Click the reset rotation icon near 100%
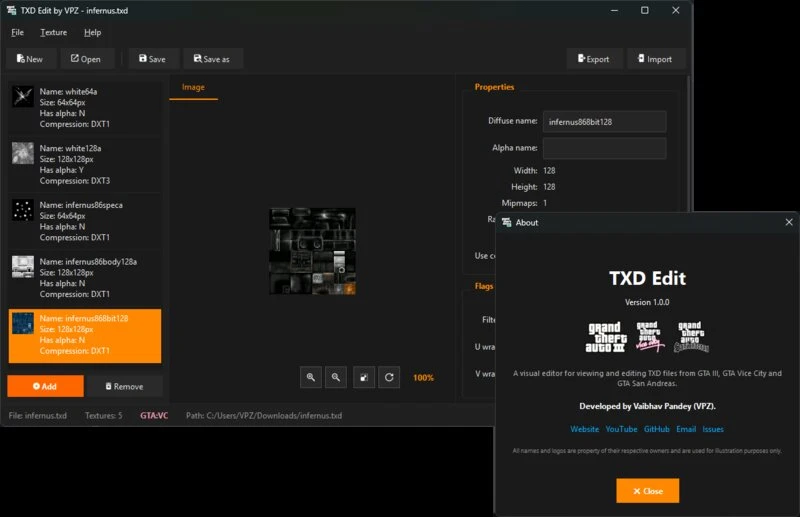The height and width of the screenshot is (517, 800). point(389,378)
